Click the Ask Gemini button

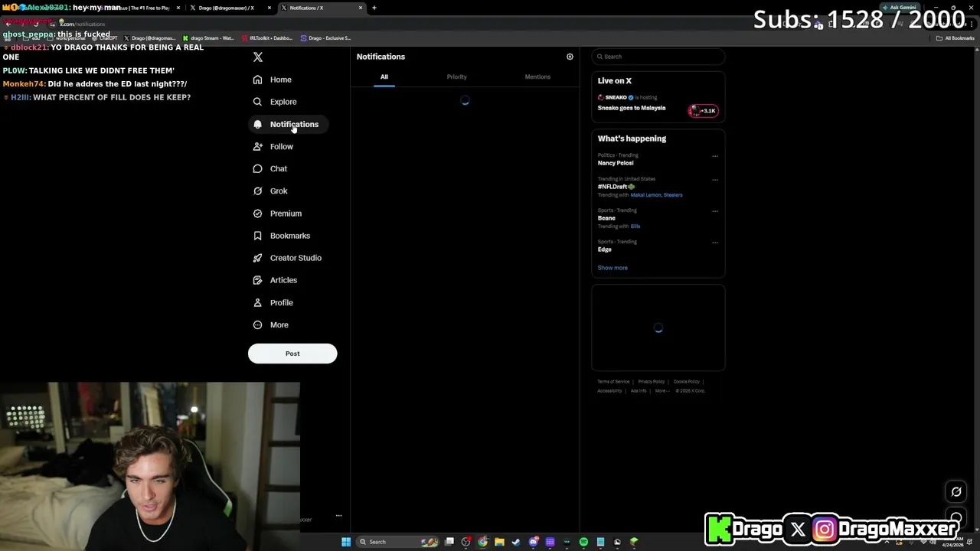tap(899, 8)
